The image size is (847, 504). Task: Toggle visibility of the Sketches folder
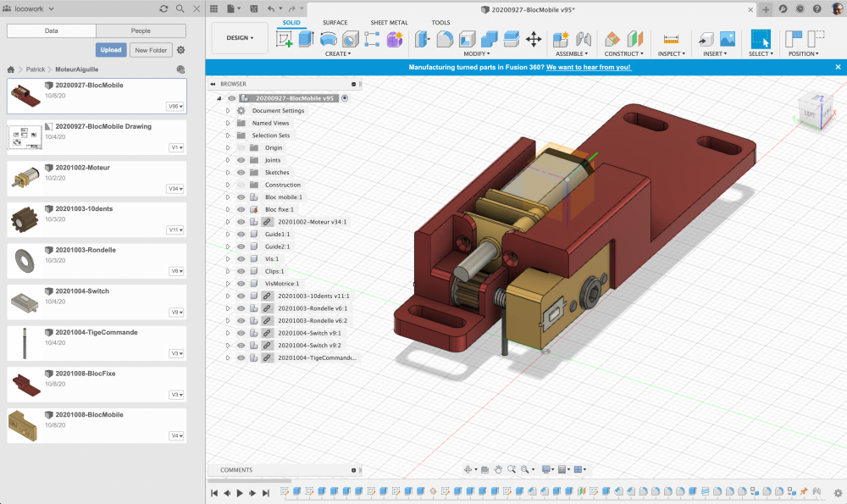coord(241,172)
